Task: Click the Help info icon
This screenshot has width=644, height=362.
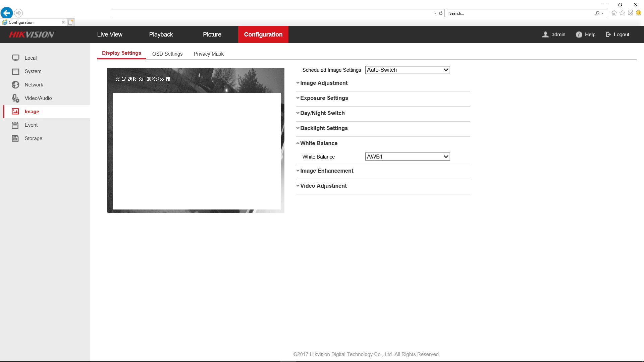Action: tap(579, 35)
